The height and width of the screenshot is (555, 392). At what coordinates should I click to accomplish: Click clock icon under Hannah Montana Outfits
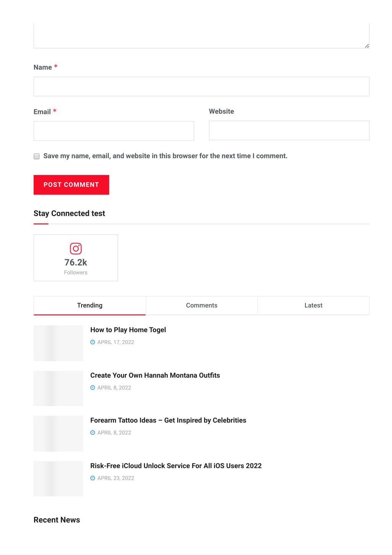[x=93, y=388]
